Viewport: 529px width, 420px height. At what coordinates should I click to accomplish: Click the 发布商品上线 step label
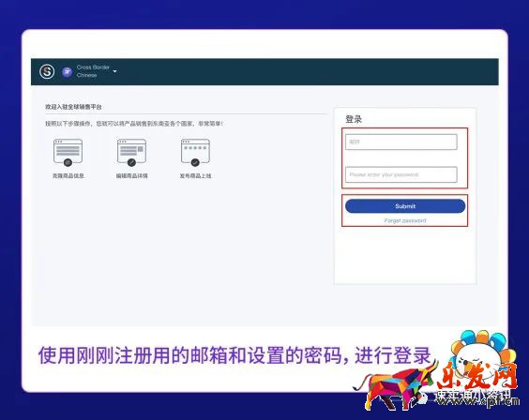(x=196, y=175)
